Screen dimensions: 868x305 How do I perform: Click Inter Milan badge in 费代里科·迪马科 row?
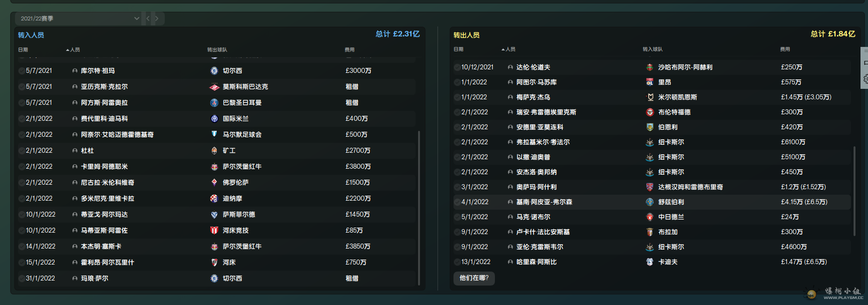click(214, 119)
